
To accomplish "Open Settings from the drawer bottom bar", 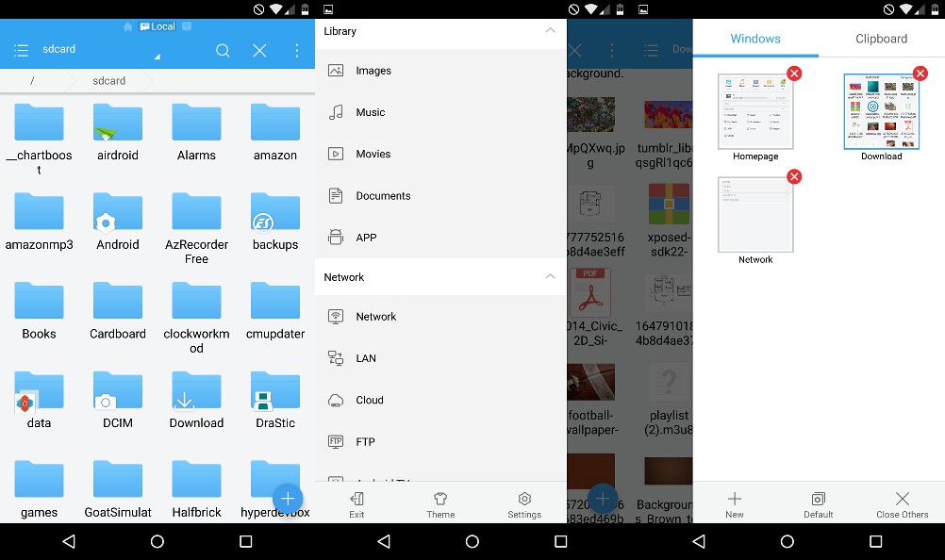I will coord(524,504).
